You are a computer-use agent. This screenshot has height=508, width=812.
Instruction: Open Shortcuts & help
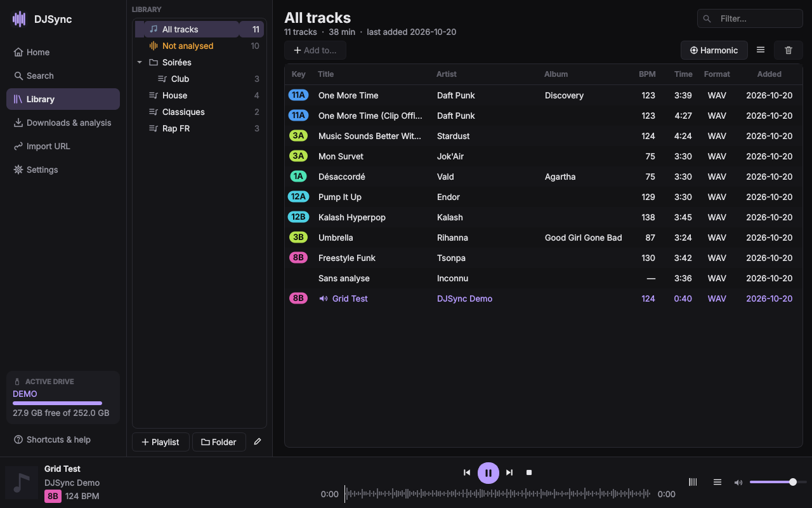tap(63, 439)
